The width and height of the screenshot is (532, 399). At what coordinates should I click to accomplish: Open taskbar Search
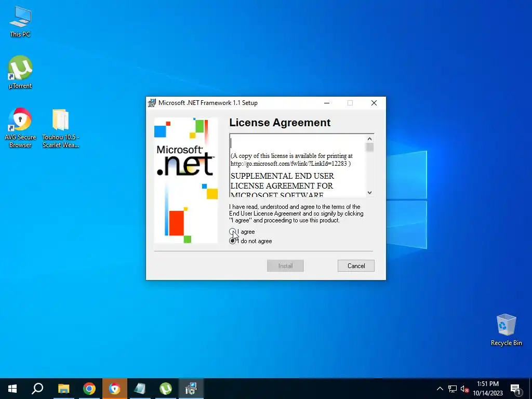(x=37, y=389)
